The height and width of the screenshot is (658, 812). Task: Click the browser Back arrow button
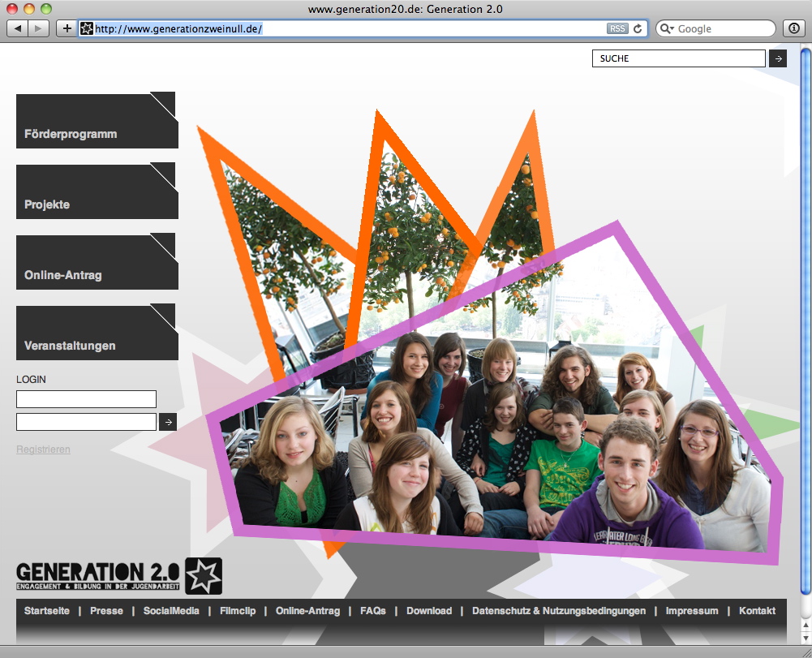18,28
